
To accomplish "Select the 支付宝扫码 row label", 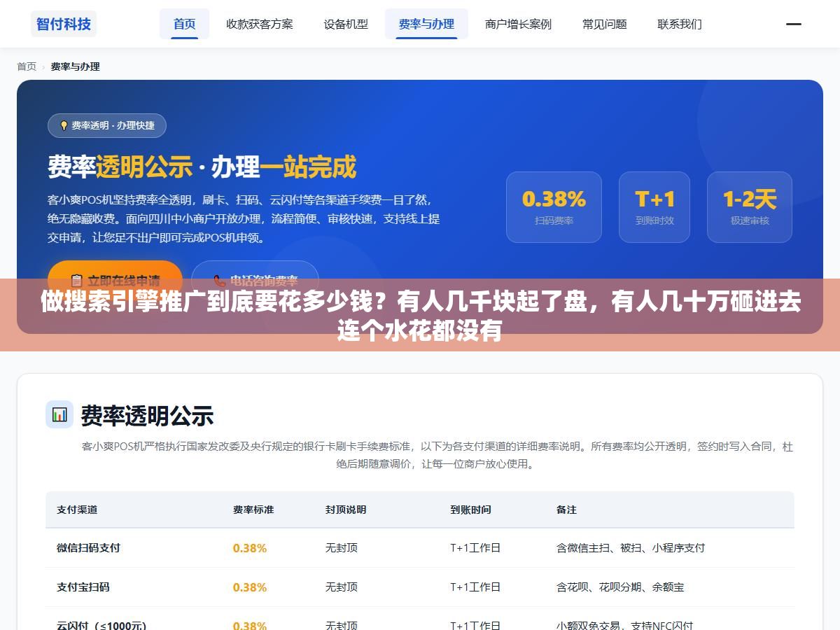I will 83,587.
